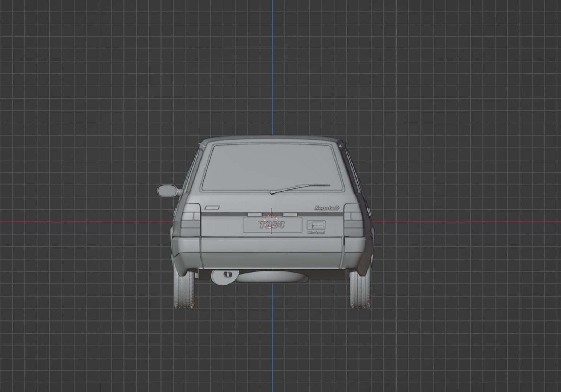Click the rear windshield wiper
Viewport: 561px width, 392px height.
coord(300,188)
